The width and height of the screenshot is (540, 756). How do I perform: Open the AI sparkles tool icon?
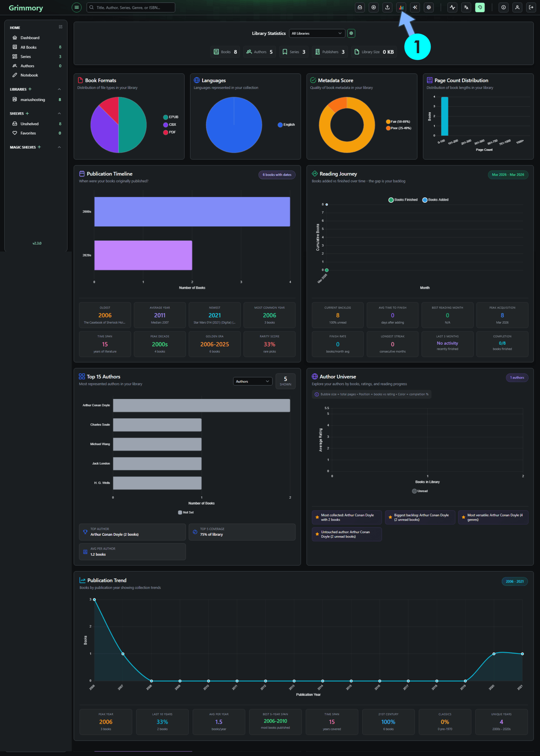click(415, 7)
